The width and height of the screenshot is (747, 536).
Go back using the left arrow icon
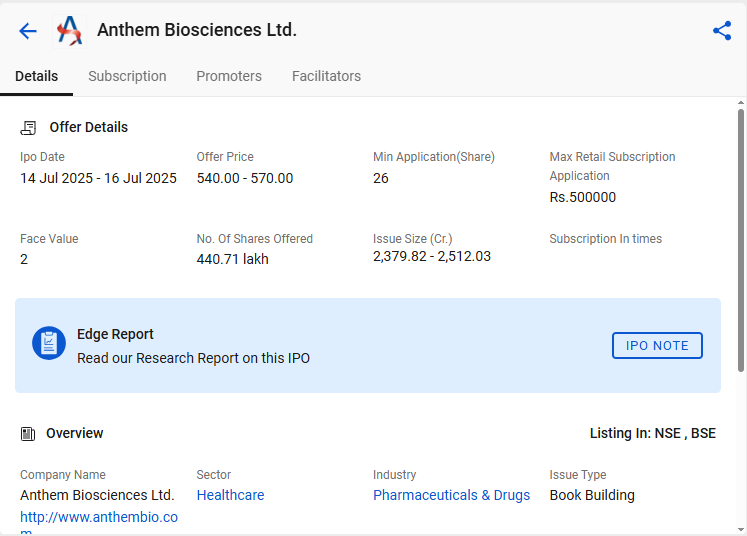tap(28, 31)
